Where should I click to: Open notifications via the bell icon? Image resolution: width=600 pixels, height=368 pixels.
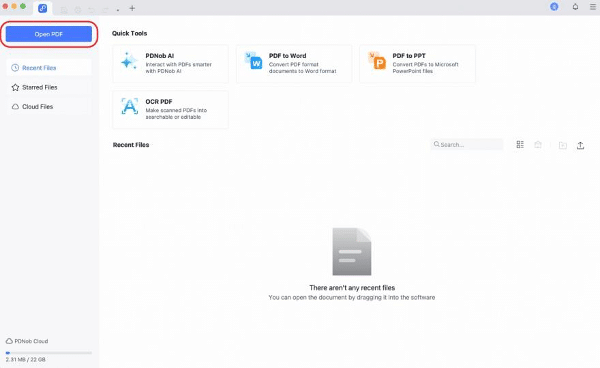coord(575,7)
